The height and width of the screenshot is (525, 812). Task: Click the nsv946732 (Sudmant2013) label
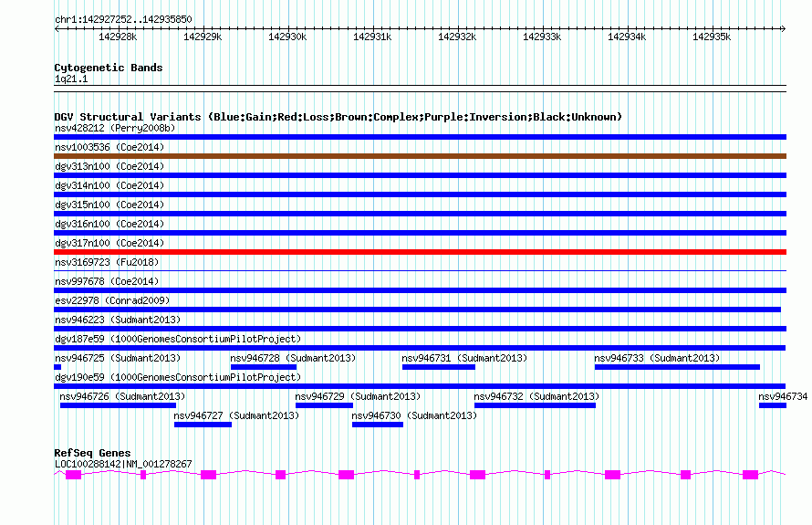pyautogui.click(x=536, y=396)
